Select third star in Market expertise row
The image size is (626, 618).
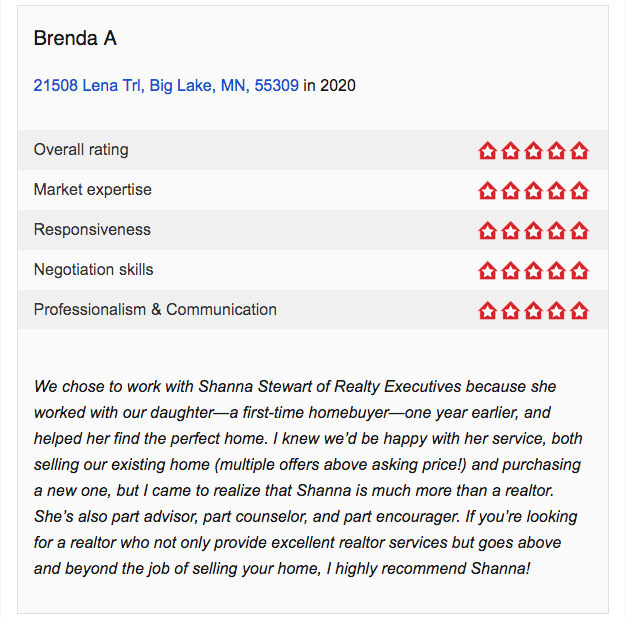tap(533, 190)
